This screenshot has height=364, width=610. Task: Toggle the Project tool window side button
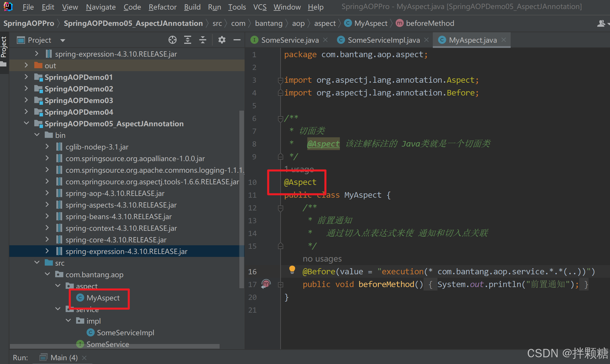pyautogui.click(x=4, y=47)
